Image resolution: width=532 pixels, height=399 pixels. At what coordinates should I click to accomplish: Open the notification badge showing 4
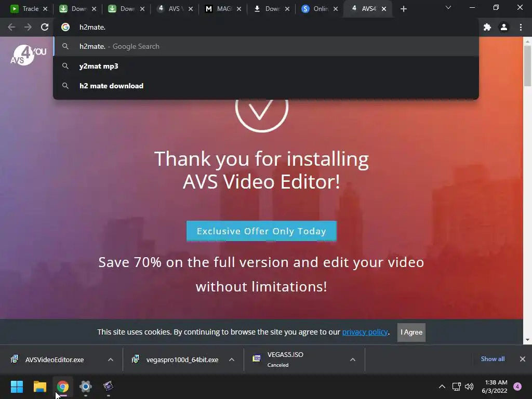pos(517,387)
